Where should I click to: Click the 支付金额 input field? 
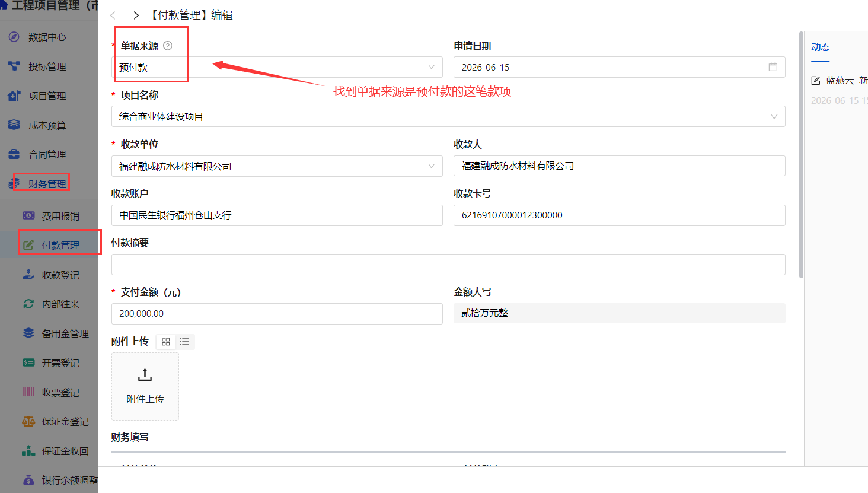tap(277, 314)
